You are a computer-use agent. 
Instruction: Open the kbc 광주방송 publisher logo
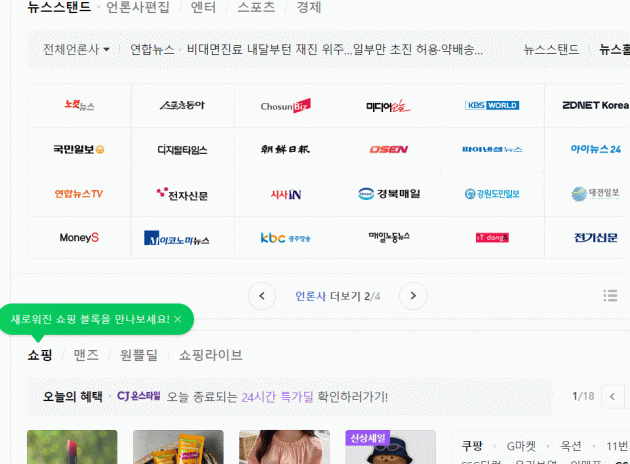tap(285, 238)
